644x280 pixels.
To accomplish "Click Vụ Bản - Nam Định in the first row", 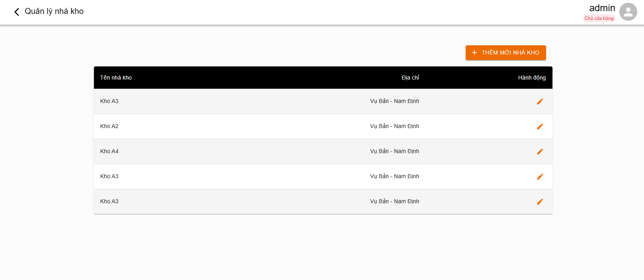I will click(394, 101).
